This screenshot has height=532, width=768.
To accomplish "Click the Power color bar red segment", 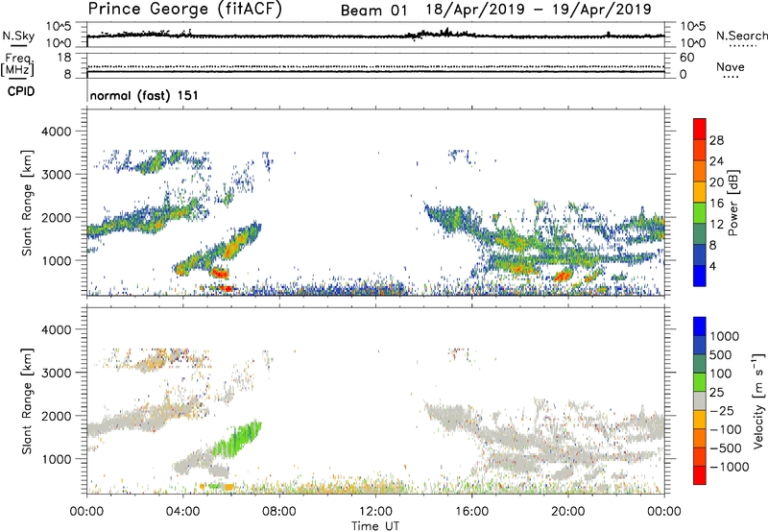I will click(x=700, y=129).
